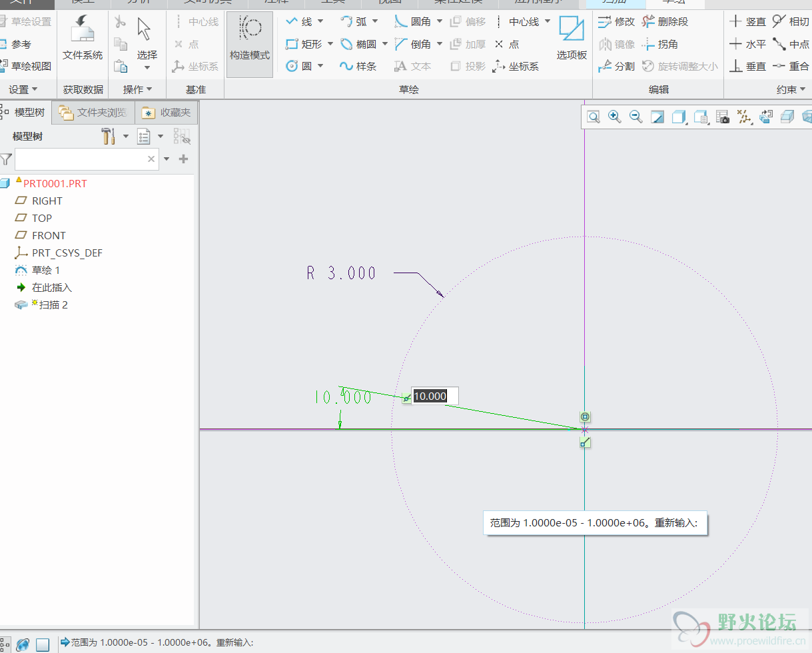The image size is (812, 653).
Task: Apply the Perpendicular (垂直) constraint
Action: [747, 66]
